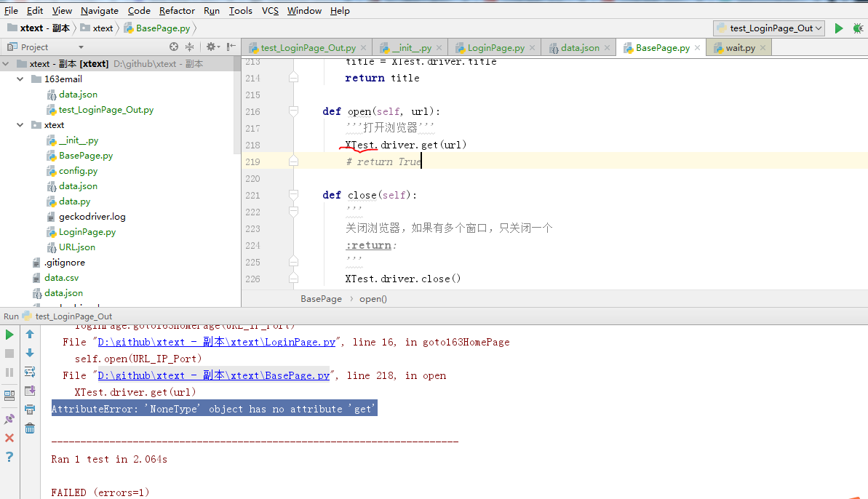The height and width of the screenshot is (499, 868).
Task: Open the Refactor menu
Action: (177, 10)
